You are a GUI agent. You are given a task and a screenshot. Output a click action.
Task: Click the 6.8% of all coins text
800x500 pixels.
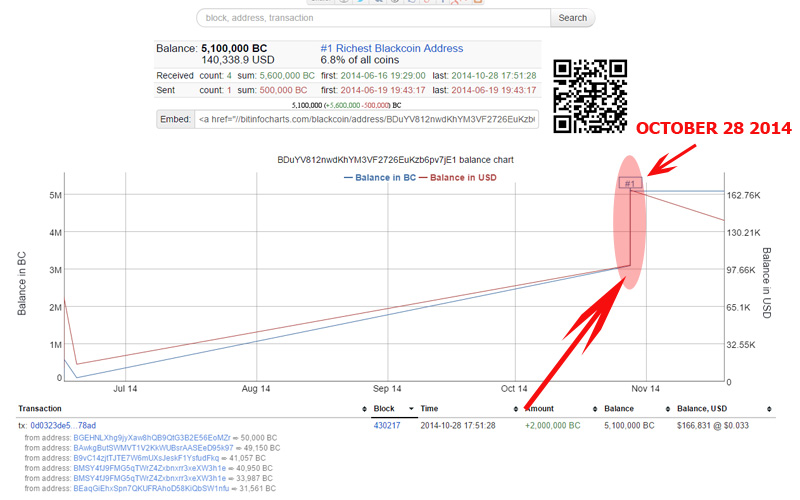pyautogui.click(x=360, y=60)
